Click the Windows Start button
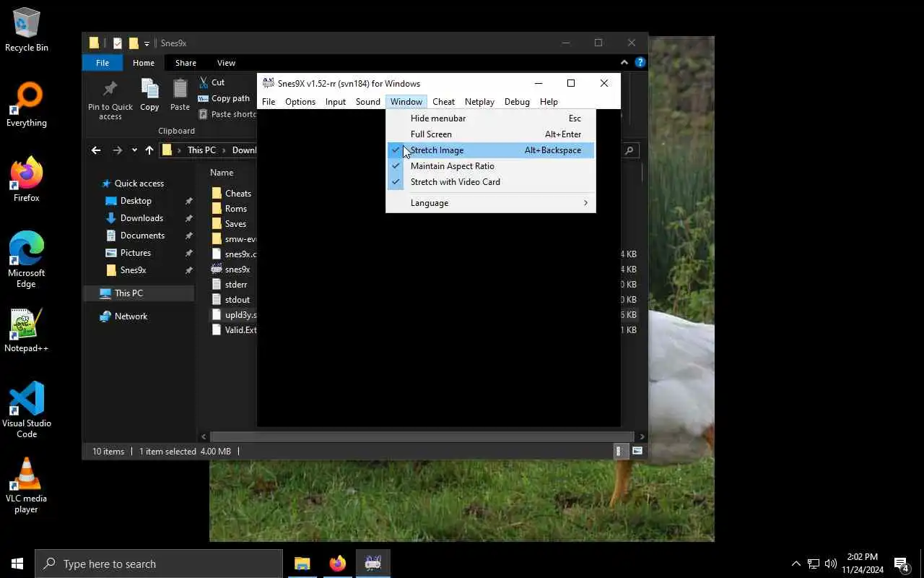This screenshot has width=924, height=578. tap(17, 564)
